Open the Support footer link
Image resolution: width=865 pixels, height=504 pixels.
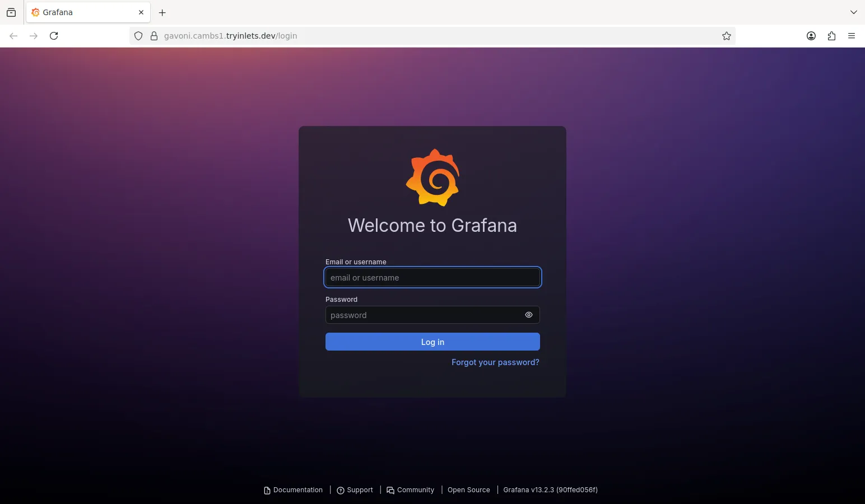point(355,490)
